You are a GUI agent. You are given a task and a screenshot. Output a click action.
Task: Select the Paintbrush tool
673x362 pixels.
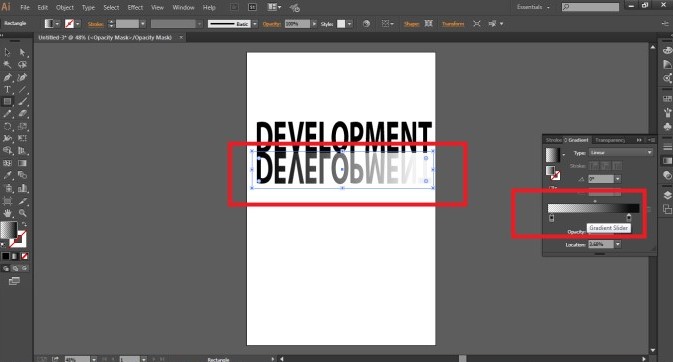click(x=22, y=102)
